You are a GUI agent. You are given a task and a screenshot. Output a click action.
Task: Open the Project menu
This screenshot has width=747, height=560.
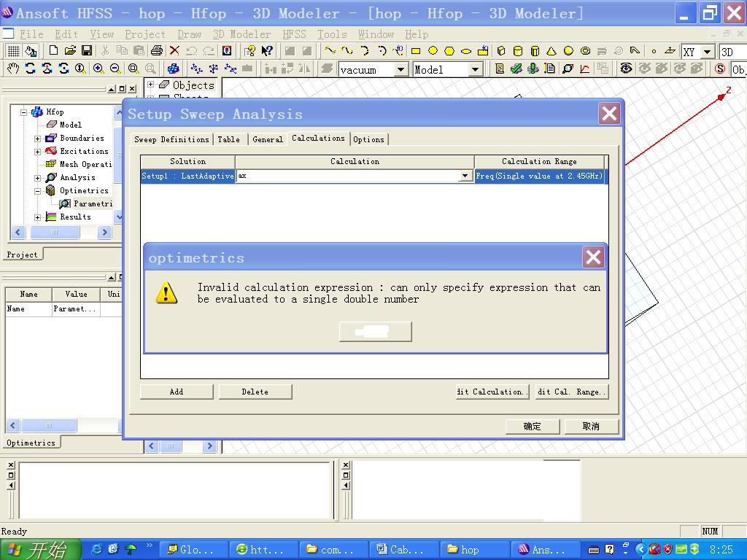coord(145,34)
